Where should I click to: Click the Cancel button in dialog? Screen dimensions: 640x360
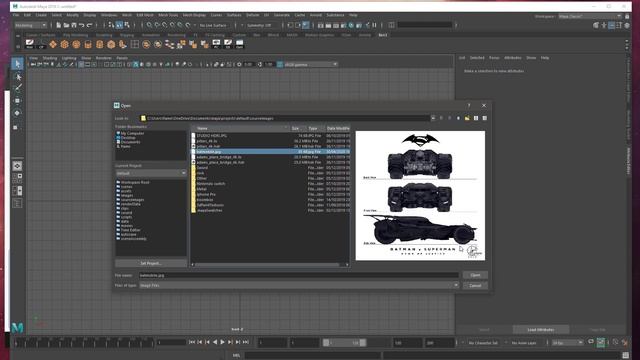475,286
